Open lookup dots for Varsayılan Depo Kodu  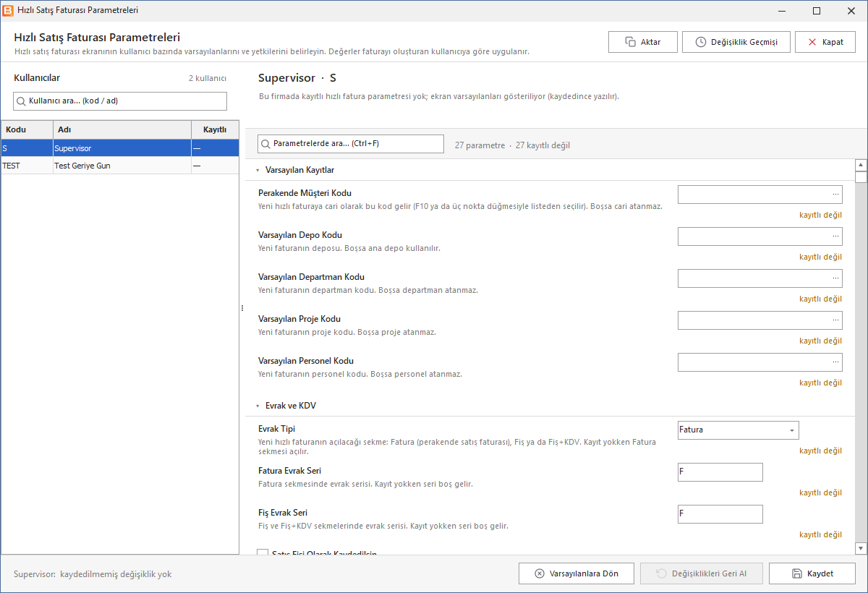836,236
